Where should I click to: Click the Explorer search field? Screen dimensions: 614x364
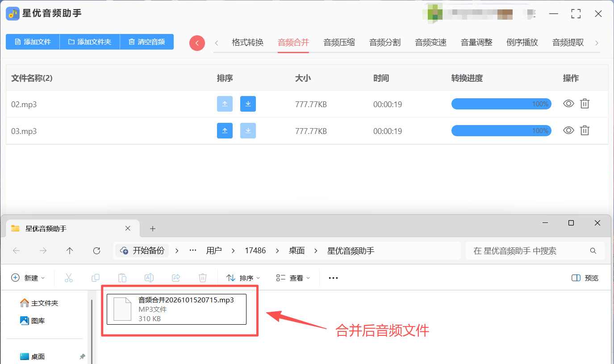point(535,251)
